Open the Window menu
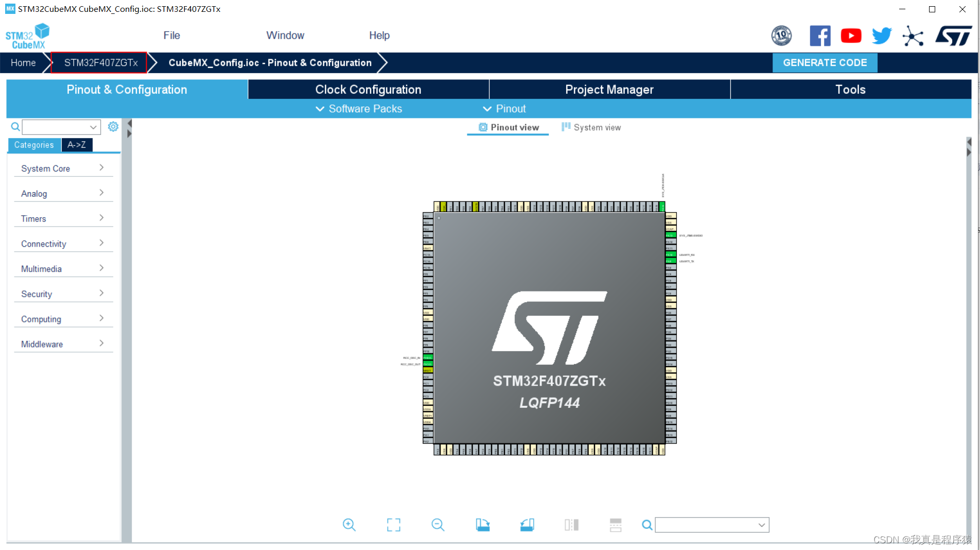Image resolution: width=980 pixels, height=550 pixels. tap(285, 36)
